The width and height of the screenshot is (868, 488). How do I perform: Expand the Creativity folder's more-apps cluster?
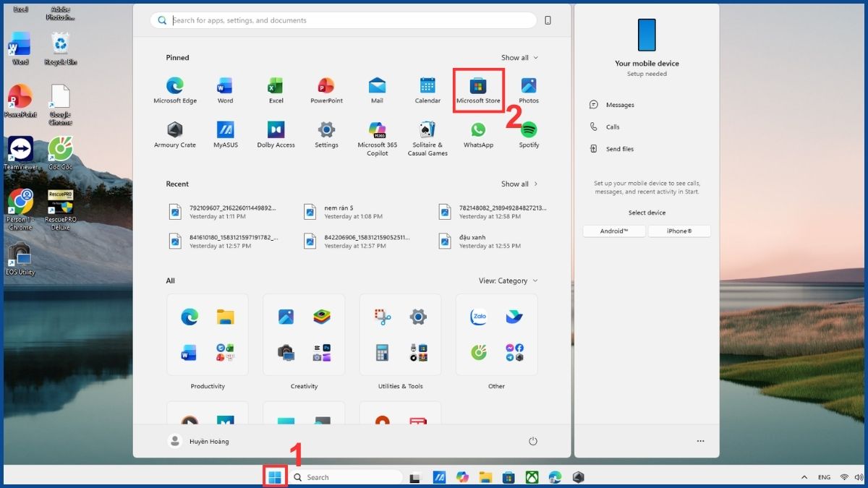coord(322,352)
